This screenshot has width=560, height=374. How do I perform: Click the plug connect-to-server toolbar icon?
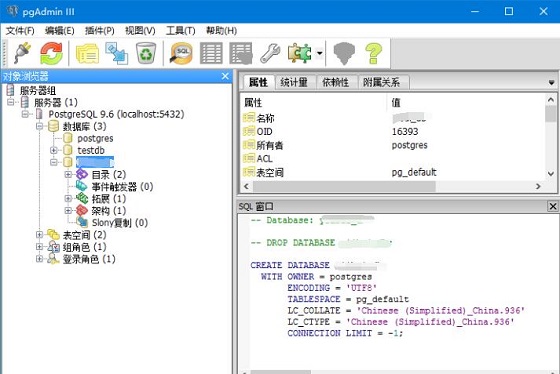(22, 53)
